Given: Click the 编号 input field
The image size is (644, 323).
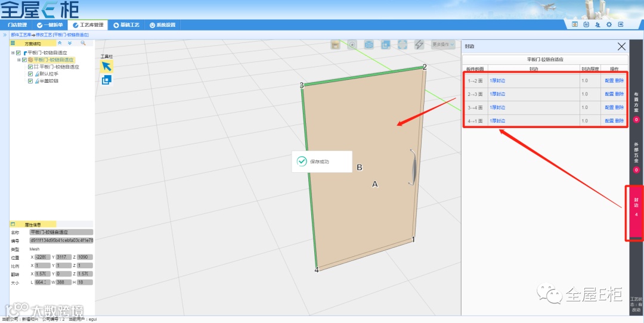Looking at the screenshot, I should (61, 241).
